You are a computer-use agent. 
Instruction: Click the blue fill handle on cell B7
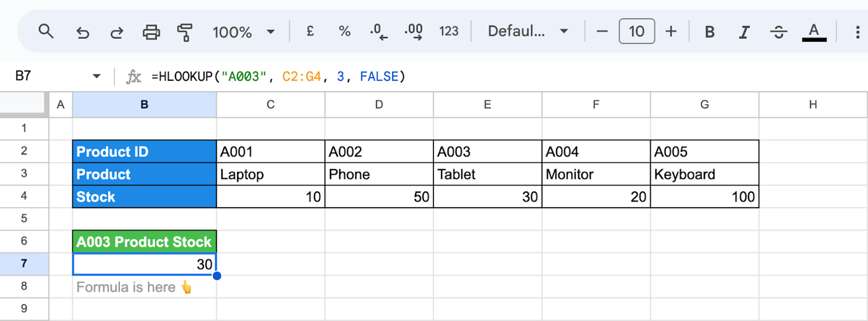(x=217, y=275)
